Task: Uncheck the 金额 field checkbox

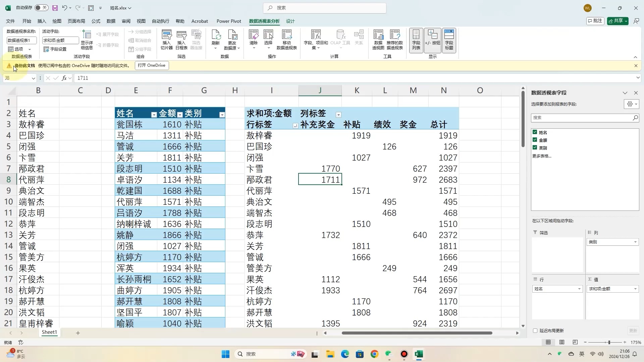Action: (535, 140)
